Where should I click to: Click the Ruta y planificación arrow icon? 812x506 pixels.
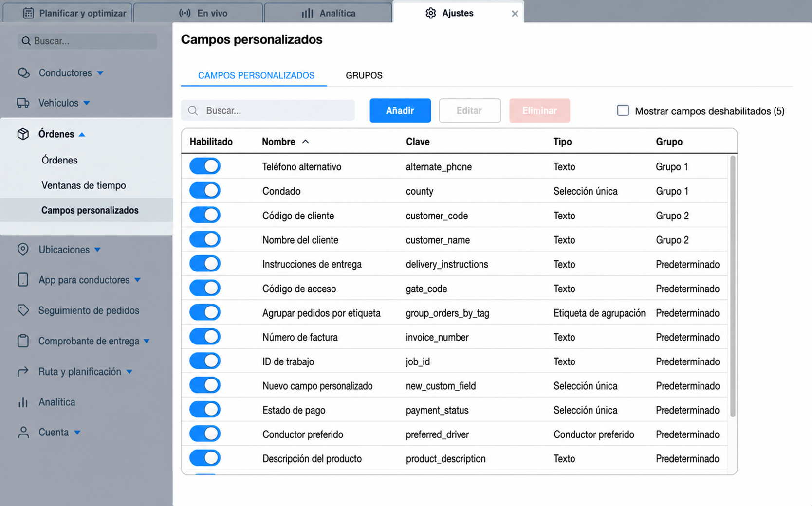coord(23,372)
